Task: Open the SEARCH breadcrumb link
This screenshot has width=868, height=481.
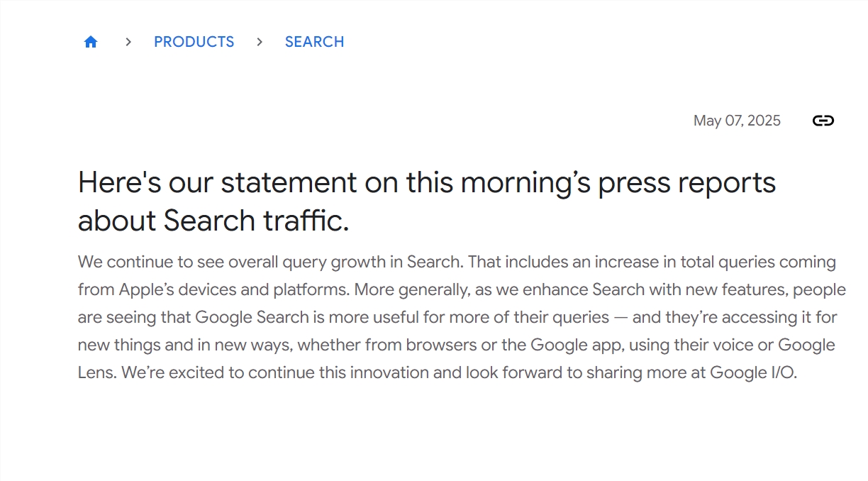Action: coord(314,42)
